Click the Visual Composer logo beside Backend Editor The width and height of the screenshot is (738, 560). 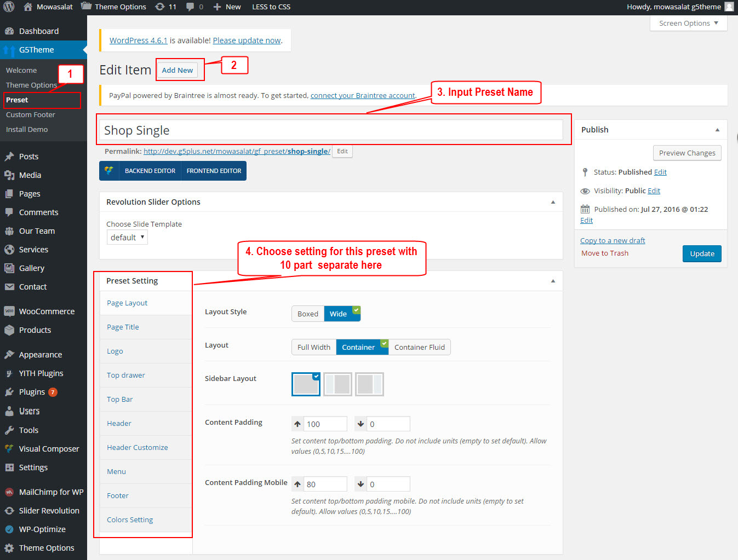click(x=109, y=171)
